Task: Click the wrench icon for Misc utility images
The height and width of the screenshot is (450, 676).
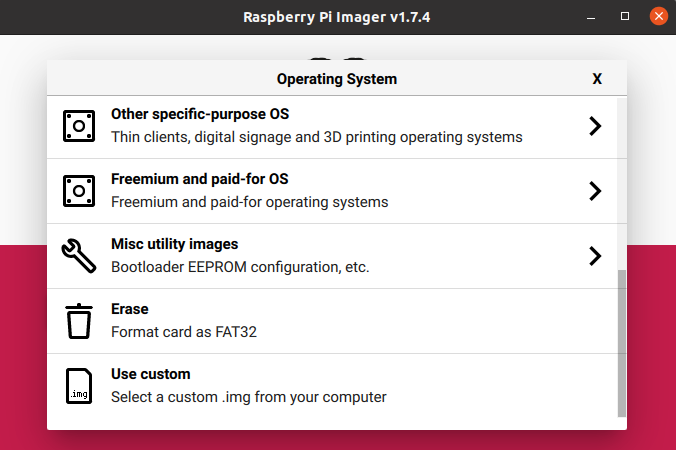Action: tap(79, 256)
